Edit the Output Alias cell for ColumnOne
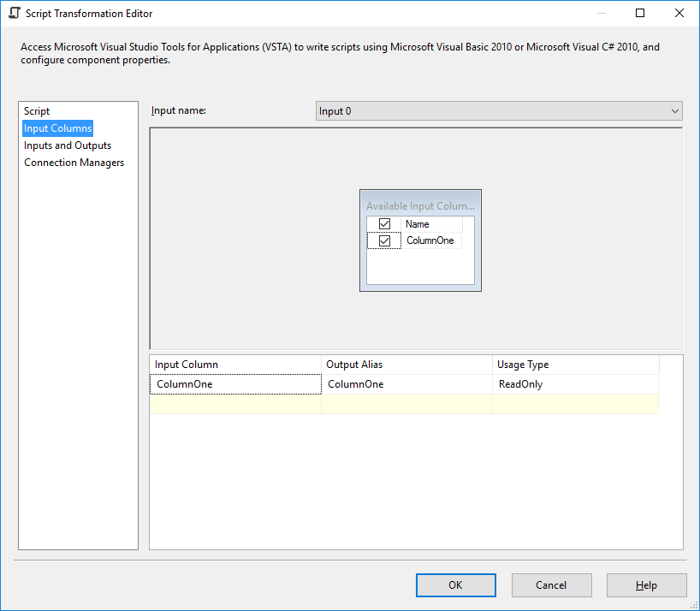Viewport: 700px width, 611px height. coord(406,383)
